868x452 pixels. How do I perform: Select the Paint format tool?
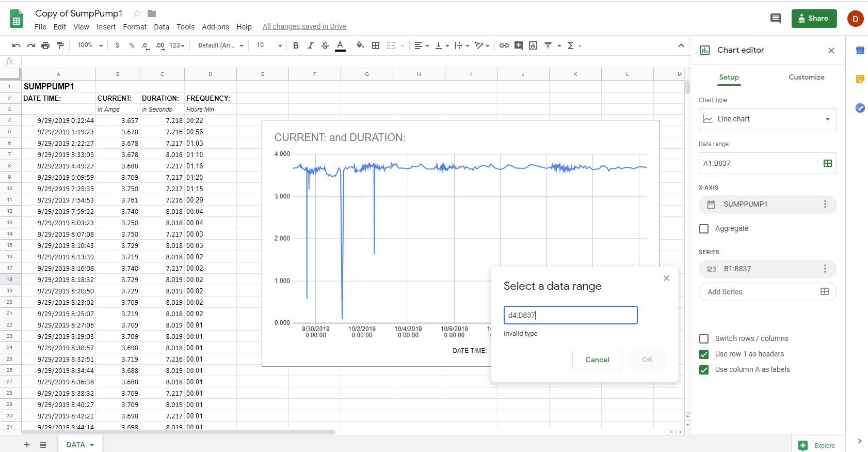(x=60, y=45)
